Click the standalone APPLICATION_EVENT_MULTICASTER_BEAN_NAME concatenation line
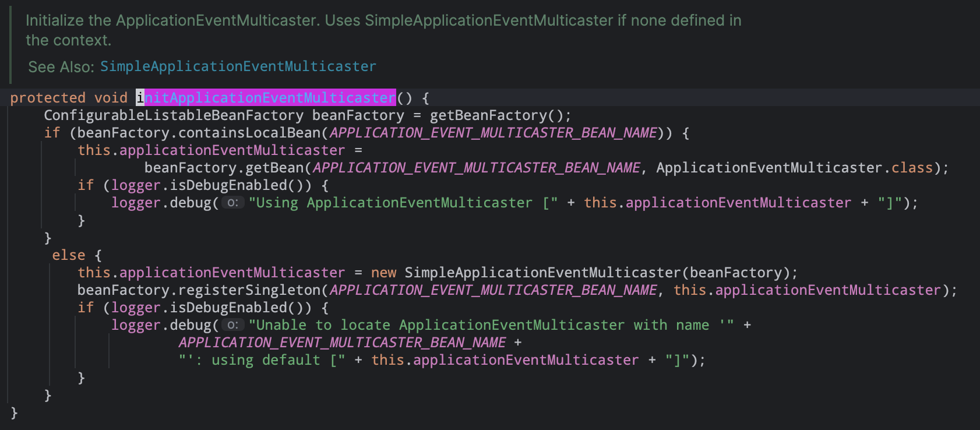This screenshot has height=430, width=980. coord(342,343)
